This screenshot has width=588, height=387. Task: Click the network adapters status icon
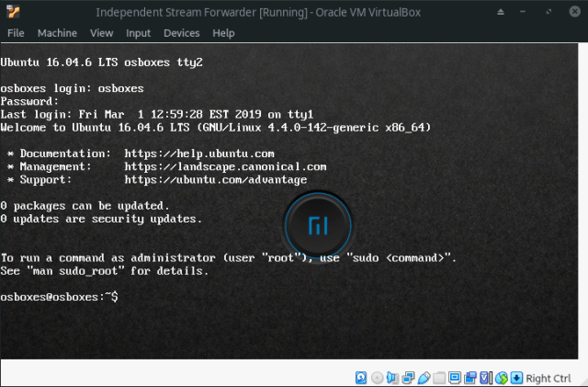point(408,378)
